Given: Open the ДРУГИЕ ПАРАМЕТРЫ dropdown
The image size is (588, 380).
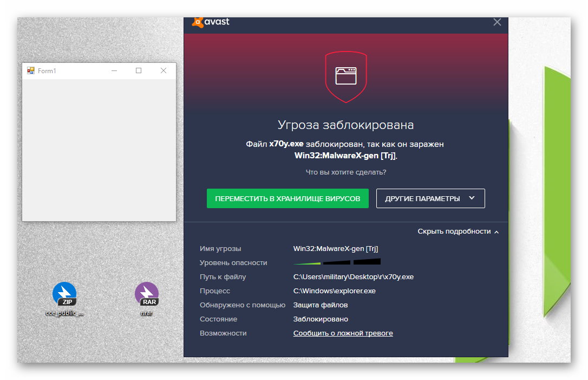Looking at the screenshot, I should coord(430,198).
